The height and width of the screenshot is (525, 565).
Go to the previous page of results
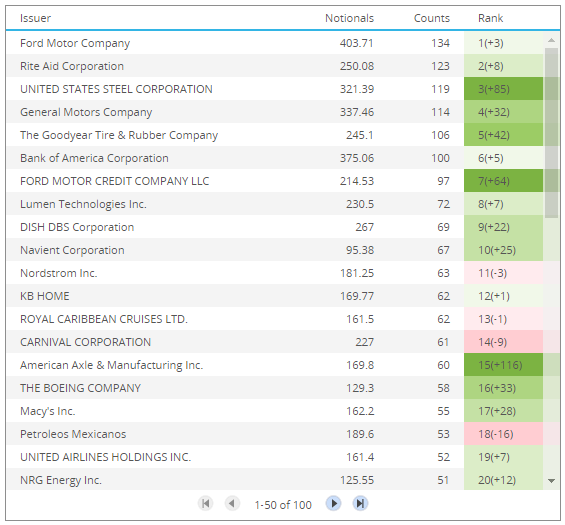232,503
